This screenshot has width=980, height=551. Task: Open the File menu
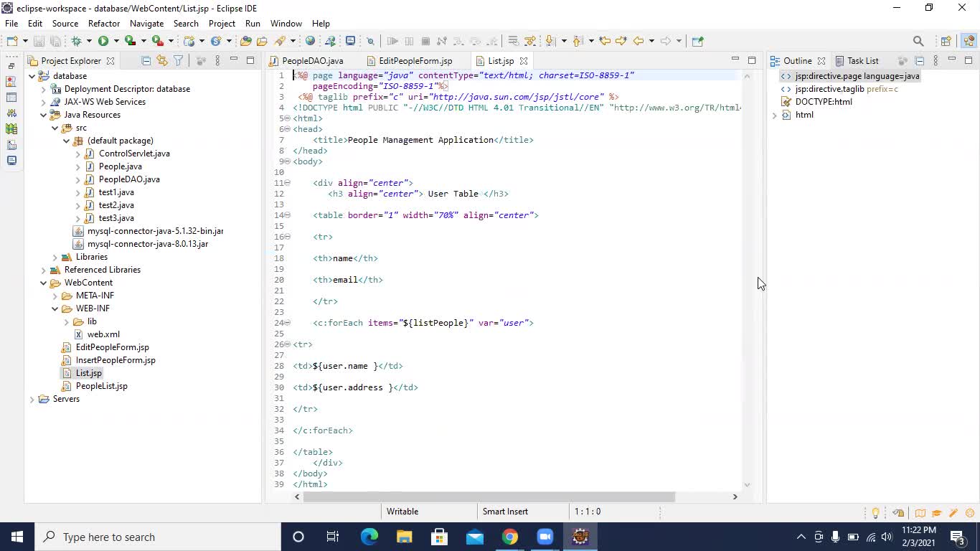[x=11, y=24]
